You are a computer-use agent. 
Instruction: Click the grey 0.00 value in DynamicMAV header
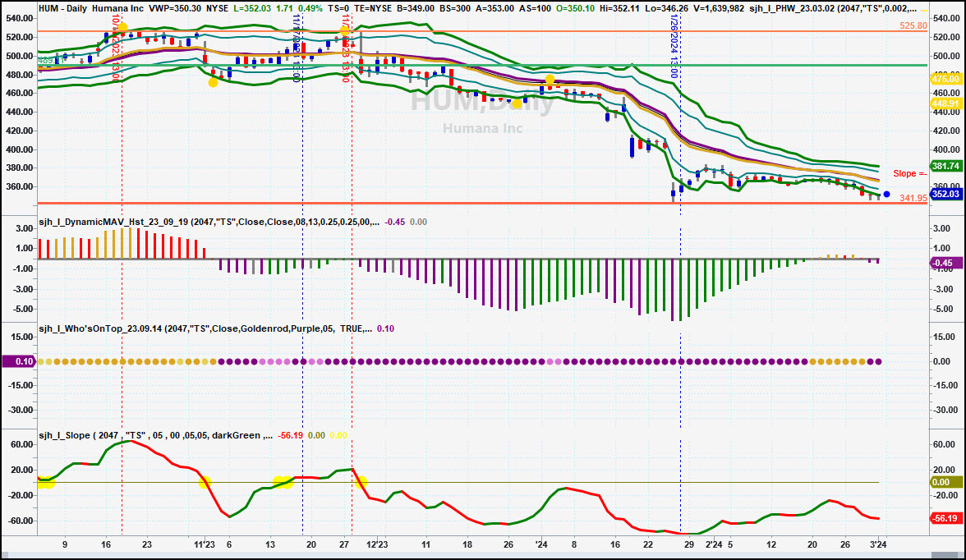pyautogui.click(x=418, y=222)
